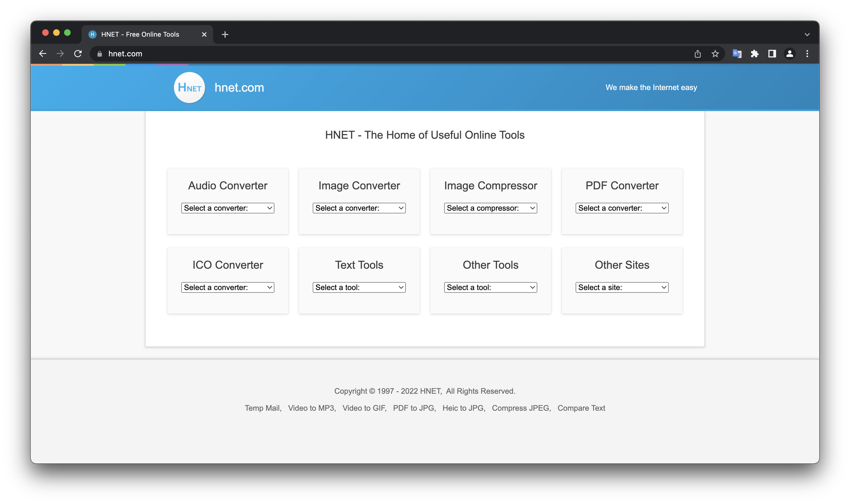This screenshot has width=850, height=504.
Task: Toggle the browser side panel
Action: 772,54
